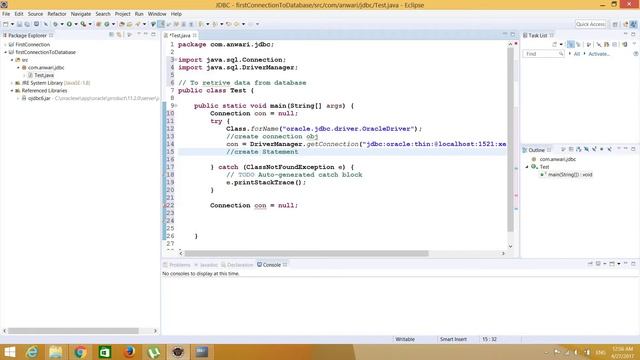Click the Open Console icon
The image size is (640, 360).
click(612, 264)
